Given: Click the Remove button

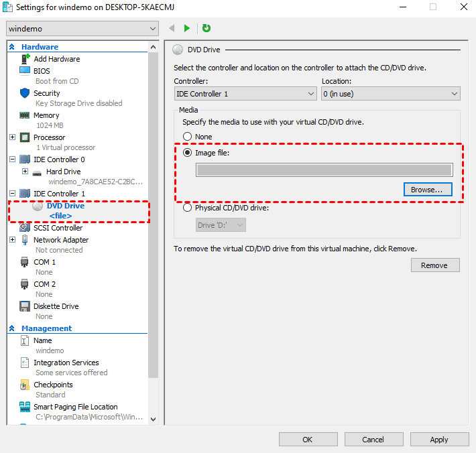Looking at the screenshot, I should (435, 265).
